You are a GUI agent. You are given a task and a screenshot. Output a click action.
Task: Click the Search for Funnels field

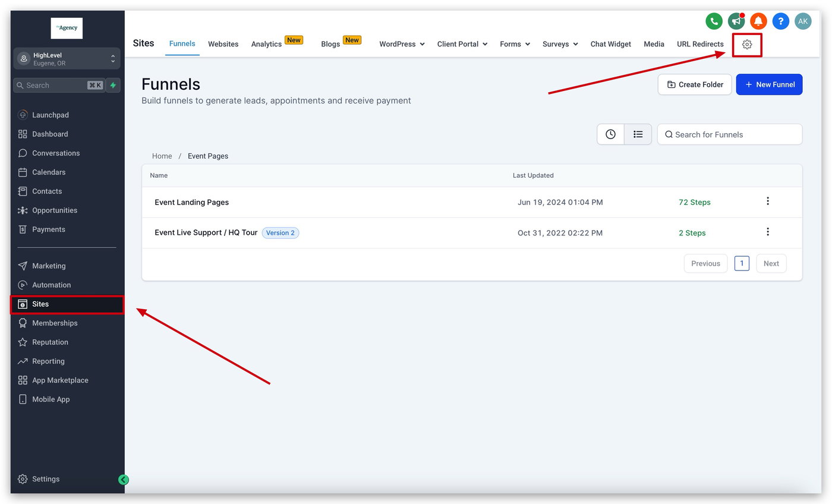point(730,134)
